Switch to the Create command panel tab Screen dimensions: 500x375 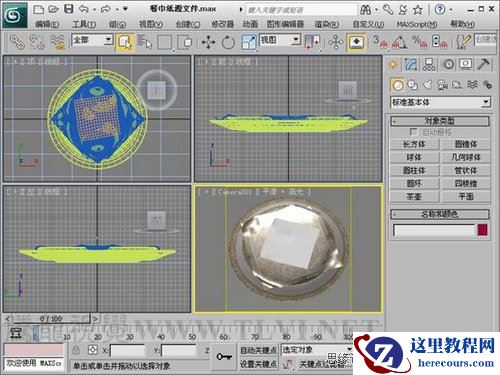click(393, 64)
